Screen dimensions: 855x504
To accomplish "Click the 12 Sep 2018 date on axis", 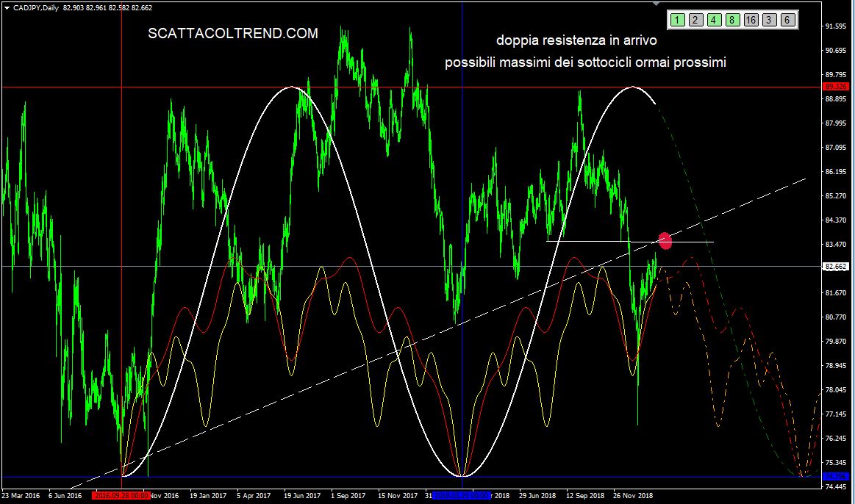I will tap(584, 496).
